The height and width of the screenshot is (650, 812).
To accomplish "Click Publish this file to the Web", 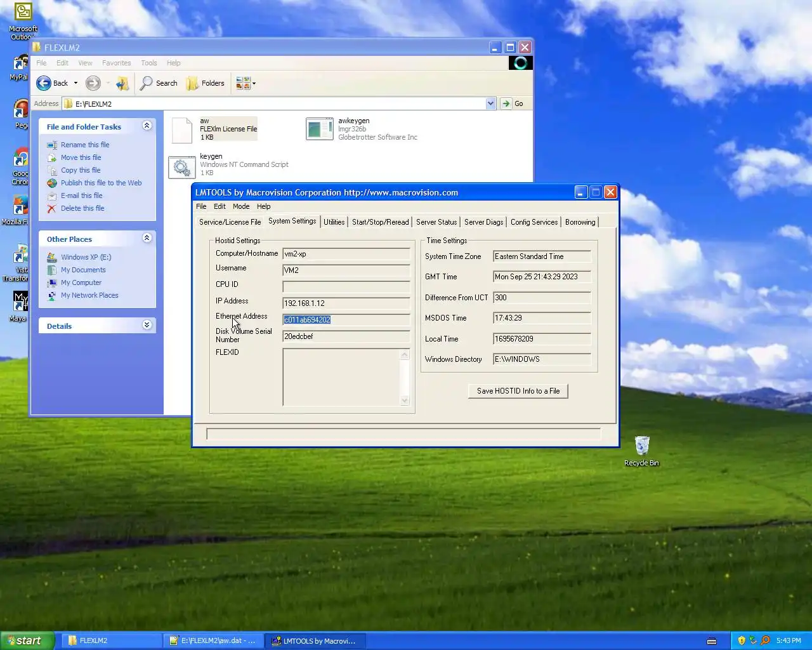I will pyautogui.click(x=101, y=183).
